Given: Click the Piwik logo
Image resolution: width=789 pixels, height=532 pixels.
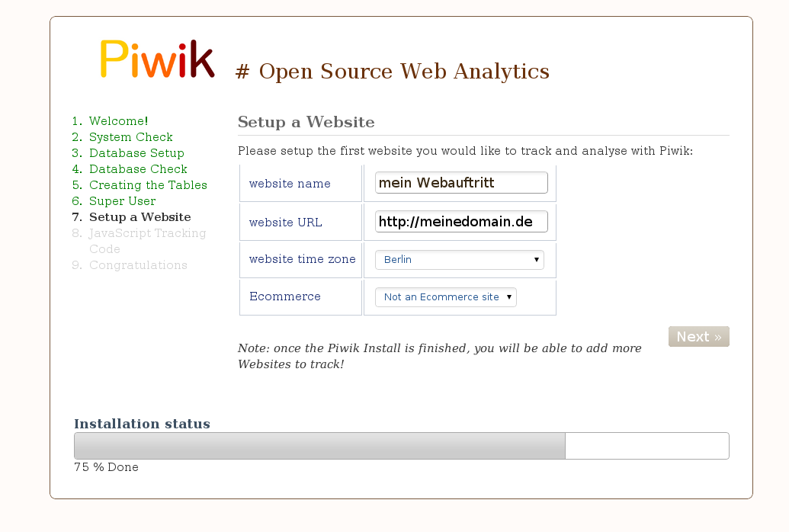Looking at the screenshot, I should (x=157, y=59).
